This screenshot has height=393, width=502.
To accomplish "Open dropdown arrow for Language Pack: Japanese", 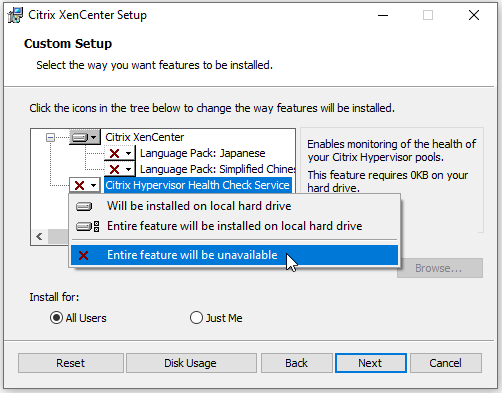I will pyautogui.click(x=128, y=154).
